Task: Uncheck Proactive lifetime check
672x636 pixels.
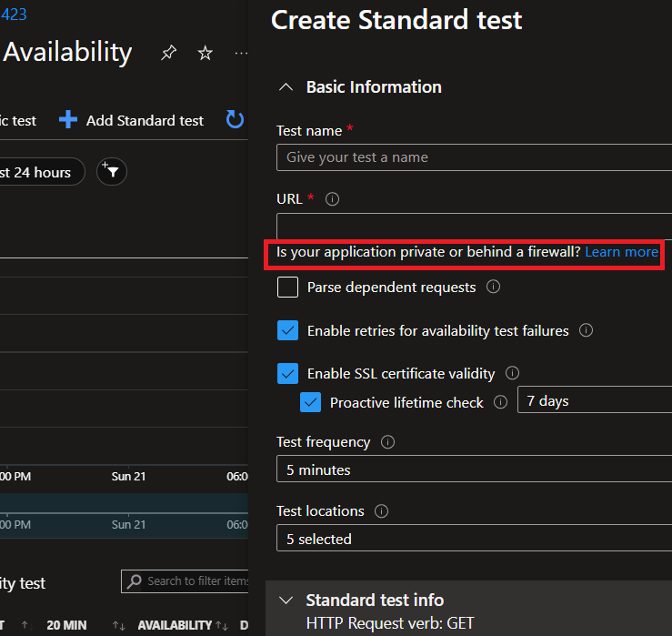Action: (x=310, y=402)
